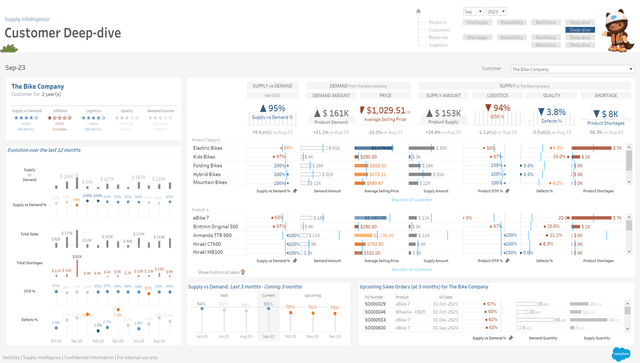The height and width of the screenshot is (363, 640).
Task: Click the green grass decoration under title
Action: click(x=9, y=49)
